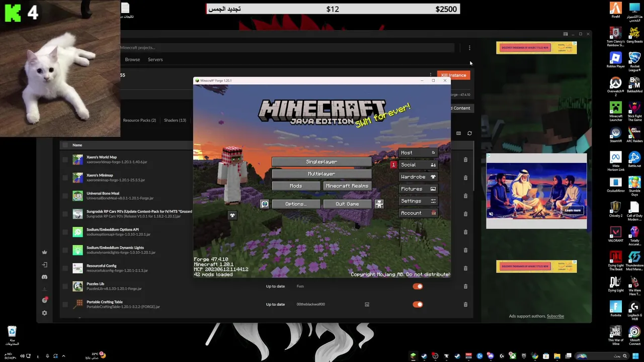Open the Shaders (13) tab

pos(175,120)
